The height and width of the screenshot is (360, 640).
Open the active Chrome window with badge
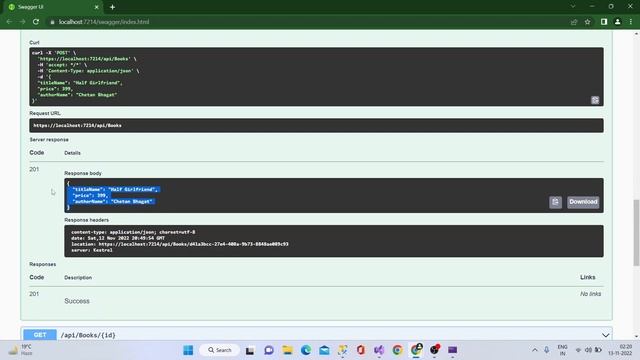[416, 350]
